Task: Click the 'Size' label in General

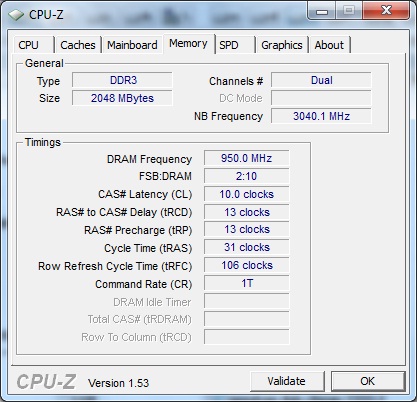Action: pyautogui.click(x=49, y=98)
